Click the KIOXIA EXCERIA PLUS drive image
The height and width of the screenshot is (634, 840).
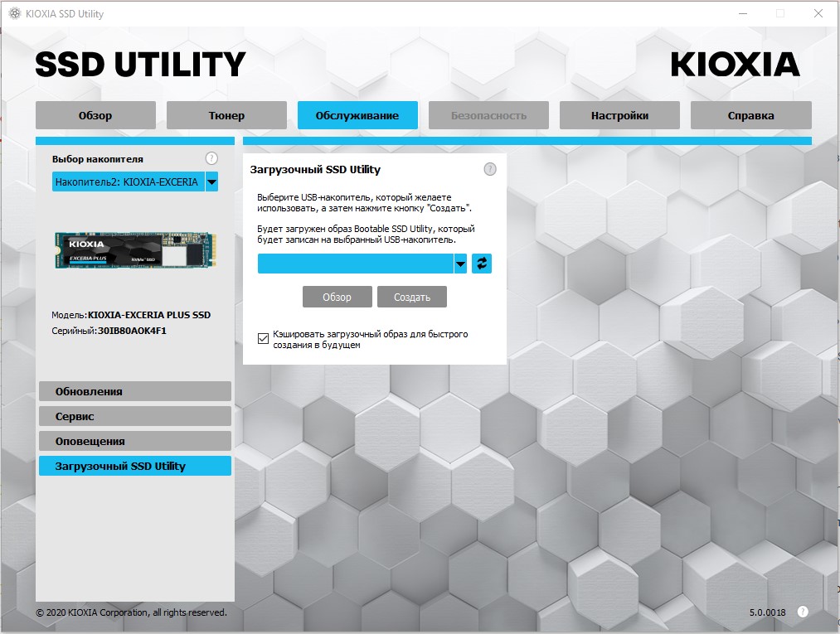click(135, 250)
